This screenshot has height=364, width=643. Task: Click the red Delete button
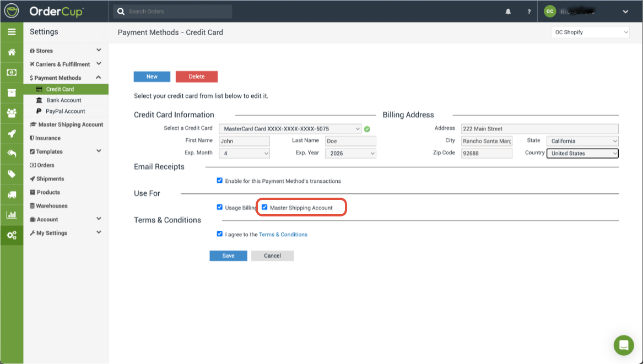tap(197, 77)
